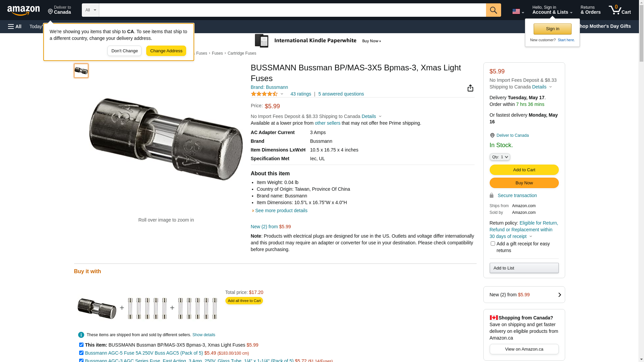Click the Buy Now button
644x362 pixels.
click(x=524, y=183)
